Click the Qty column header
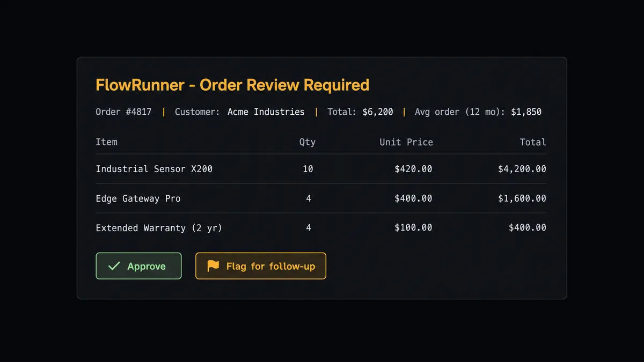The width and height of the screenshot is (644, 362). coord(308,142)
